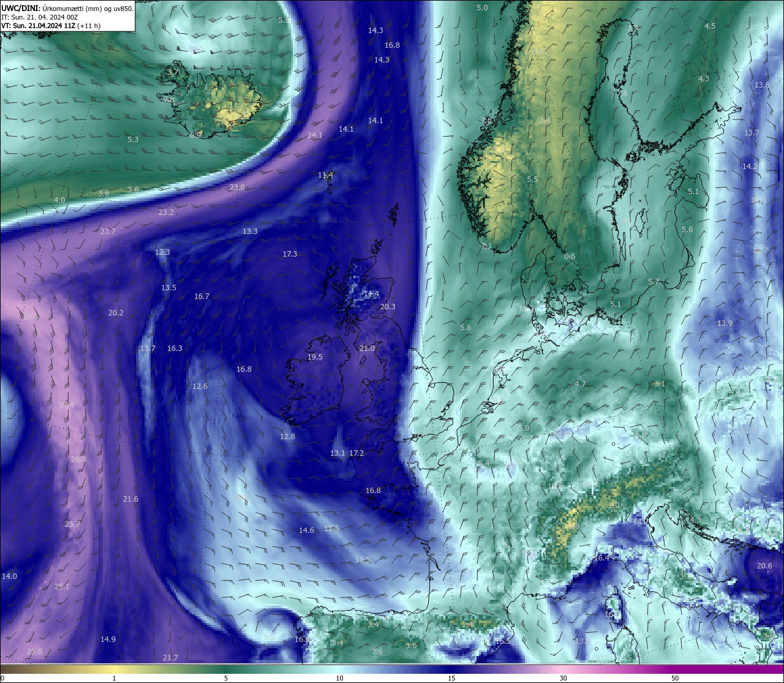This screenshot has width=784, height=683.
Task: Click the '7.6' value over Spain
Action: (x=377, y=652)
